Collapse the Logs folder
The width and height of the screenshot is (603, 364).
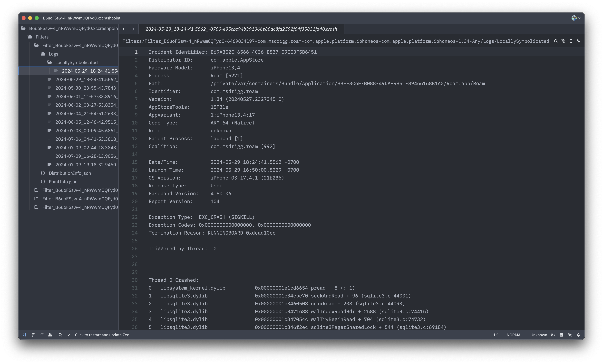53,54
